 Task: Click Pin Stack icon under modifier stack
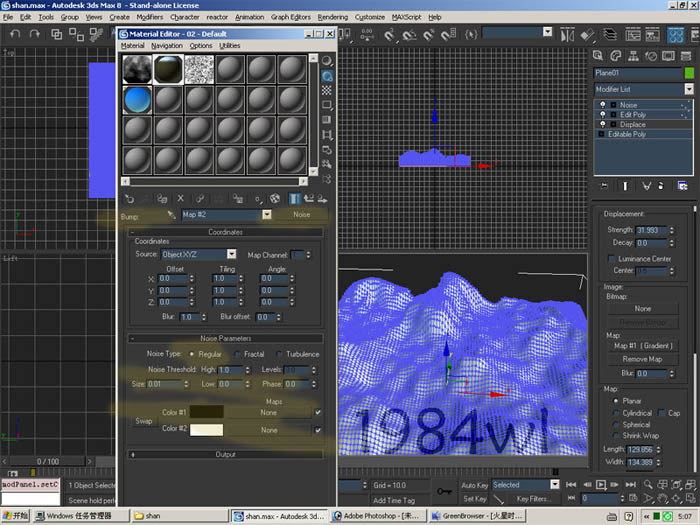tap(604, 186)
